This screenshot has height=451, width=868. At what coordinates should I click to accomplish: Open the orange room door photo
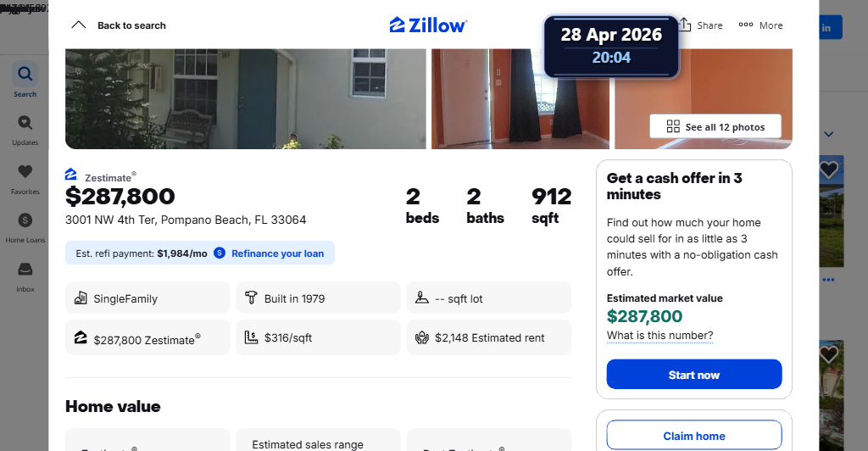point(520,98)
